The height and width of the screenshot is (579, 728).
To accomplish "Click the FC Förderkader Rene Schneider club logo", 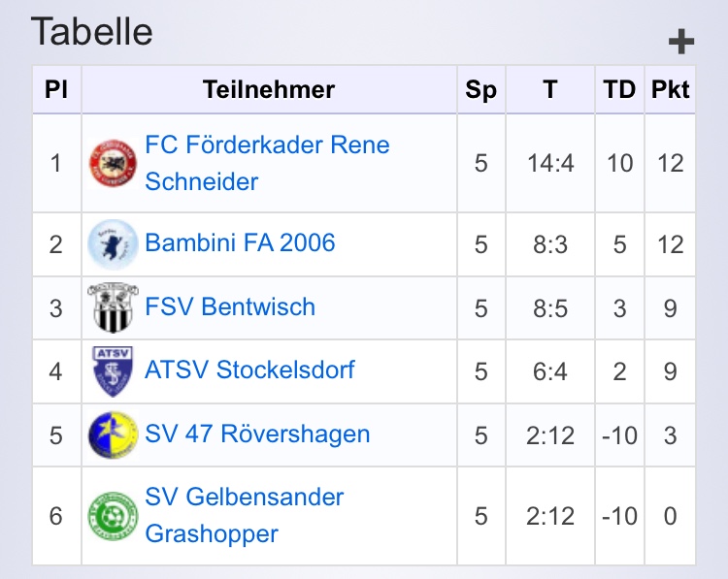I will 113,163.
